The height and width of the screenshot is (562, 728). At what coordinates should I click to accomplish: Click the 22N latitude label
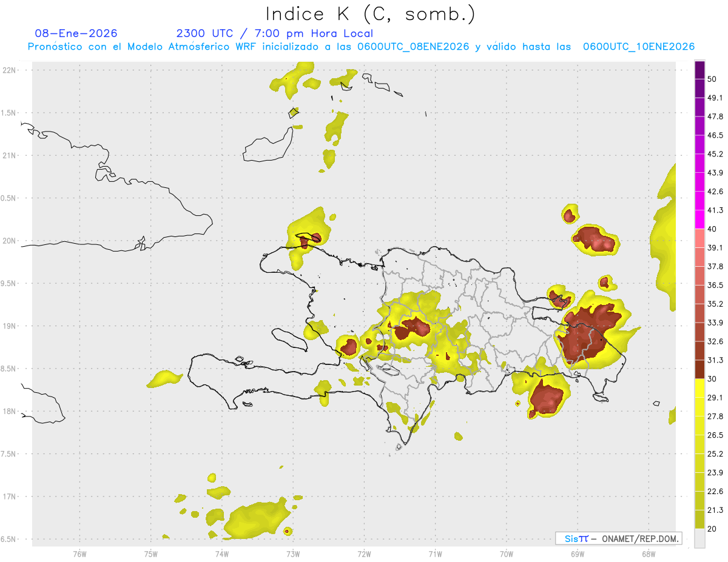pos(10,70)
